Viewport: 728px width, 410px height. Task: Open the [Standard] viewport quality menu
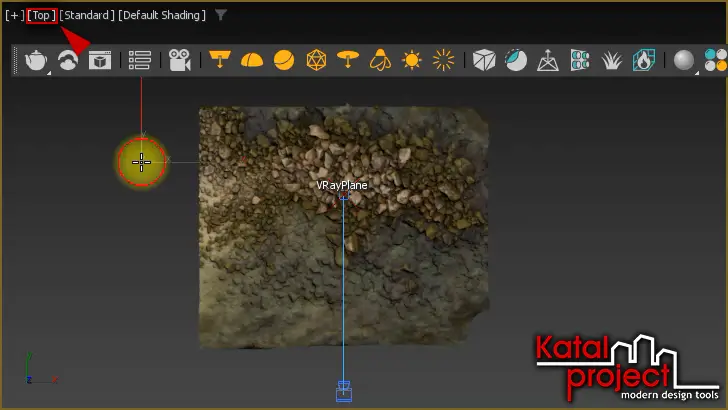pos(87,15)
